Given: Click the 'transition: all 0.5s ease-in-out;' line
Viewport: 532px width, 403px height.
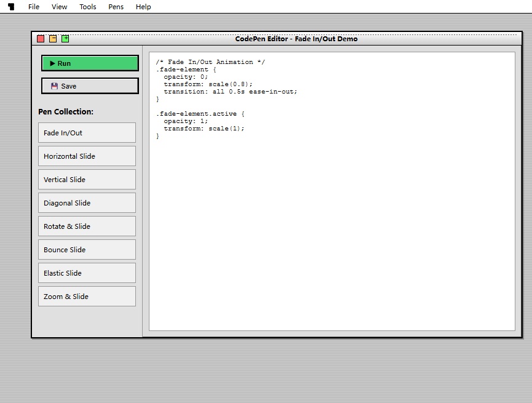Looking at the screenshot, I should (x=231, y=92).
